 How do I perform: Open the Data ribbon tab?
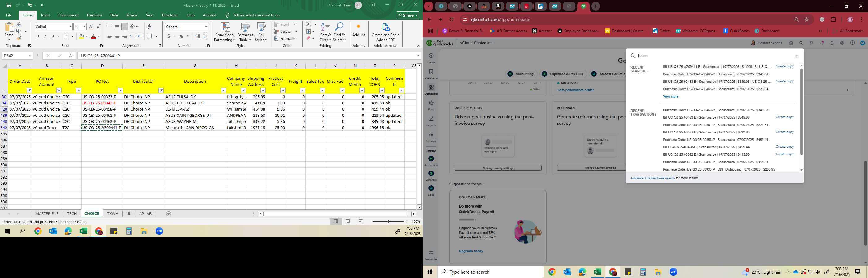click(114, 15)
